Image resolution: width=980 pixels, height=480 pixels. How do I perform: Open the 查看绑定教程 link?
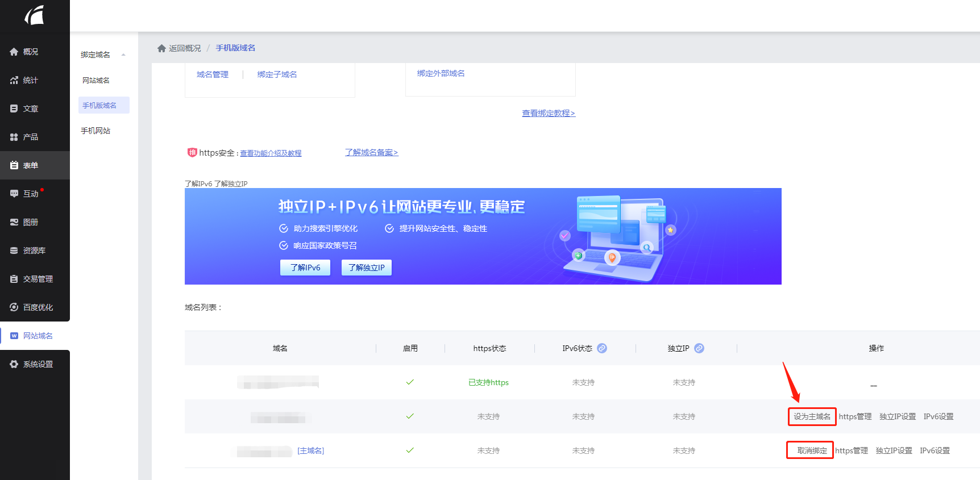point(549,113)
